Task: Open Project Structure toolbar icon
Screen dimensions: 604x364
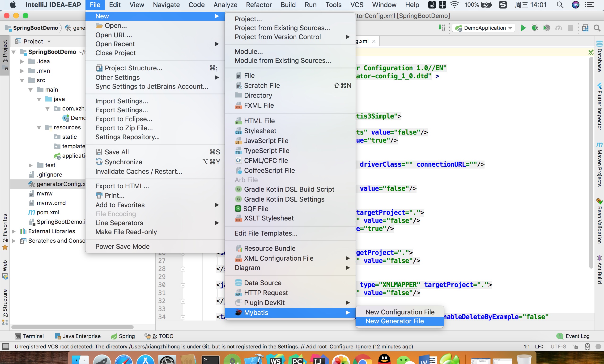Action: pos(585,28)
